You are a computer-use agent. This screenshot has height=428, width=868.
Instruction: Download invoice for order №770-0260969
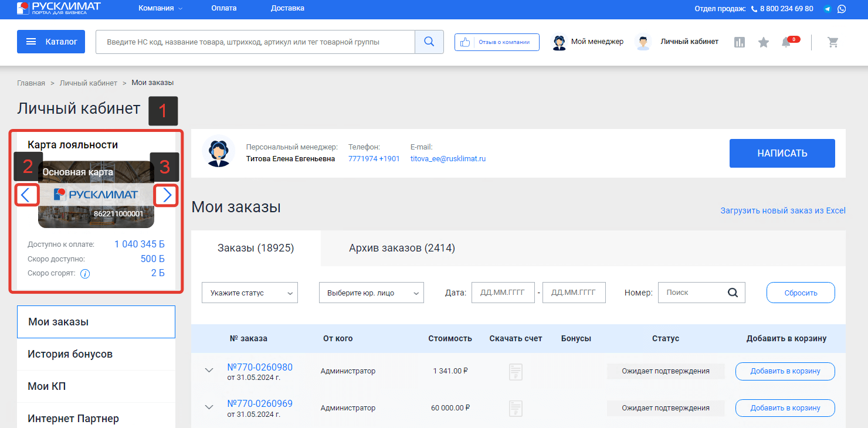pos(516,408)
